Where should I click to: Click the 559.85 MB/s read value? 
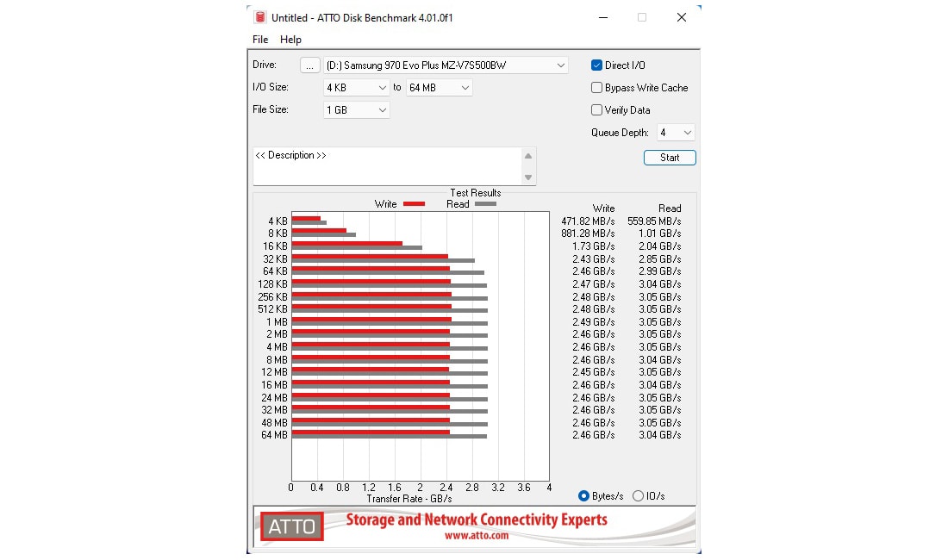(654, 221)
